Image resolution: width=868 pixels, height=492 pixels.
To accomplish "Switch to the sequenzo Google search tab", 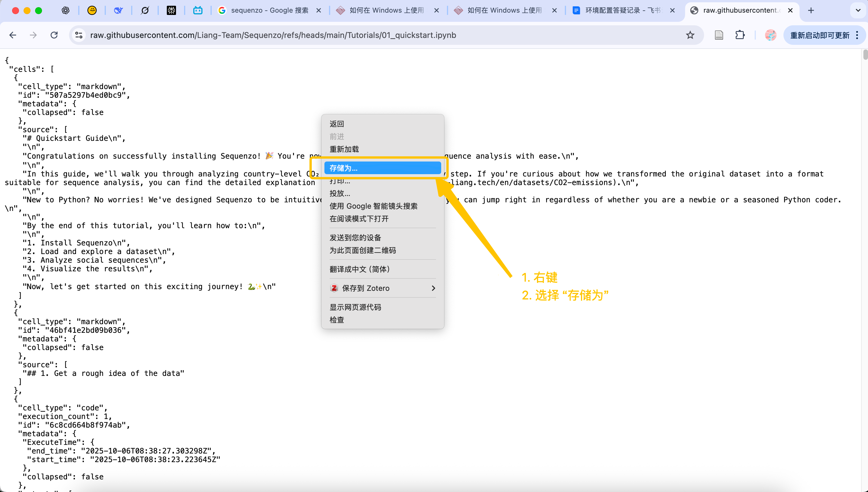I will [269, 10].
